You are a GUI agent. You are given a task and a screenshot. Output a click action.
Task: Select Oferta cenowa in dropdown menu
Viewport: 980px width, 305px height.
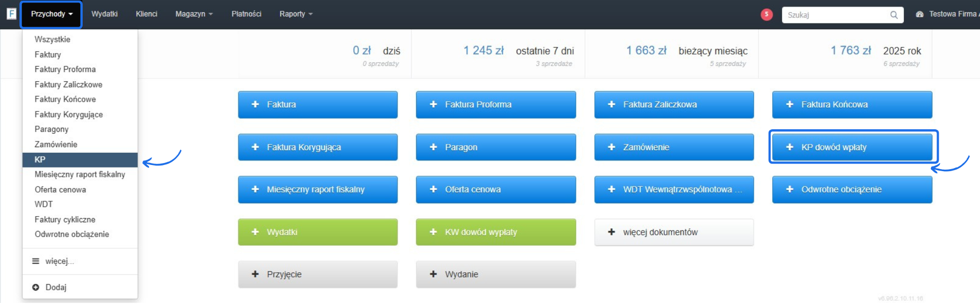(80, 190)
